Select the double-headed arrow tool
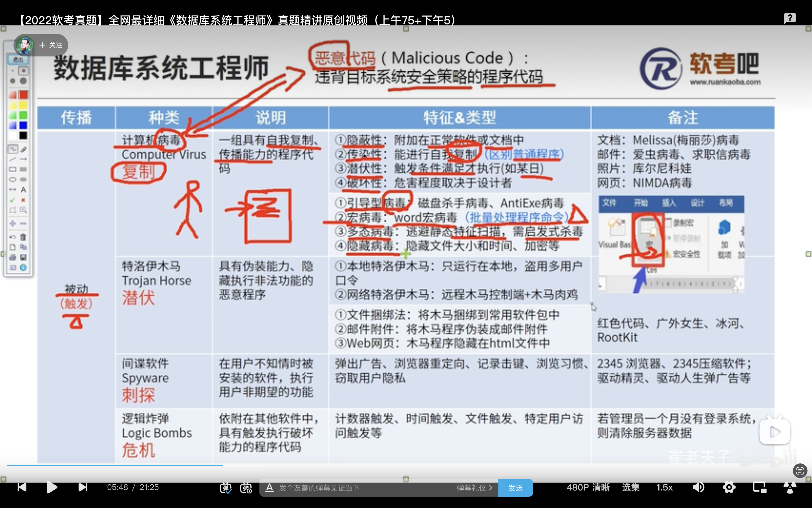The image size is (812, 508). (x=13, y=190)
